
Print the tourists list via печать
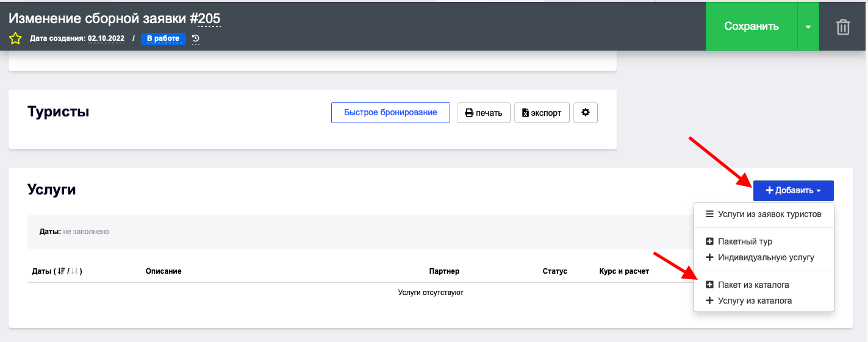pos(484,113)
